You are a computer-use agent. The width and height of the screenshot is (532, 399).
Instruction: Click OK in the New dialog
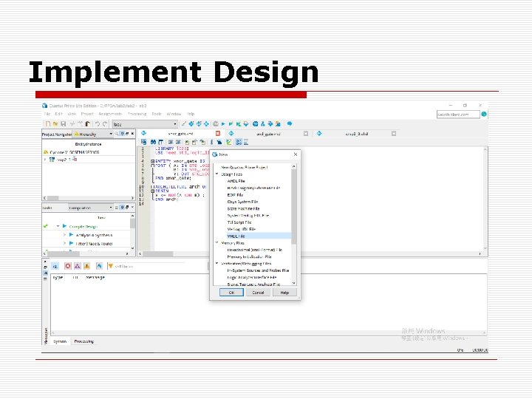[231, 293]
